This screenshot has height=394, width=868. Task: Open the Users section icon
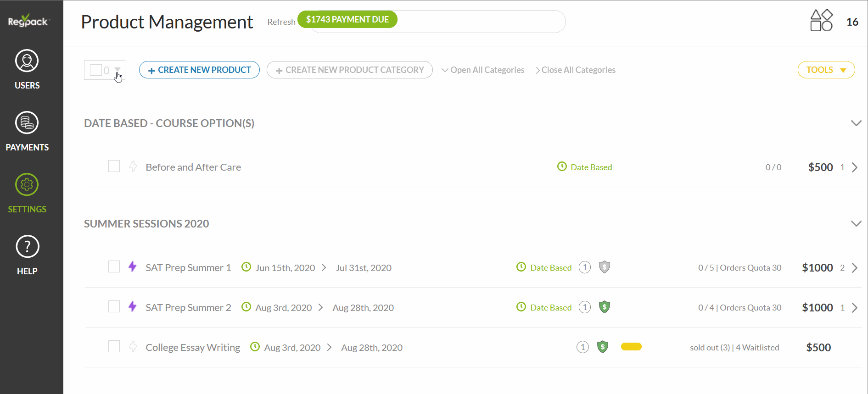(x=27, y=61)
